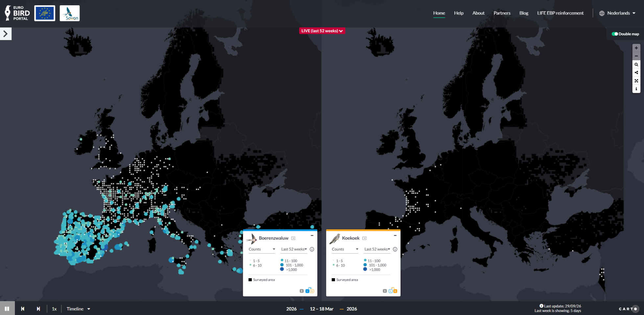644x315 pixels.
Task: Open the map info icon
Action: click(636, 89)
